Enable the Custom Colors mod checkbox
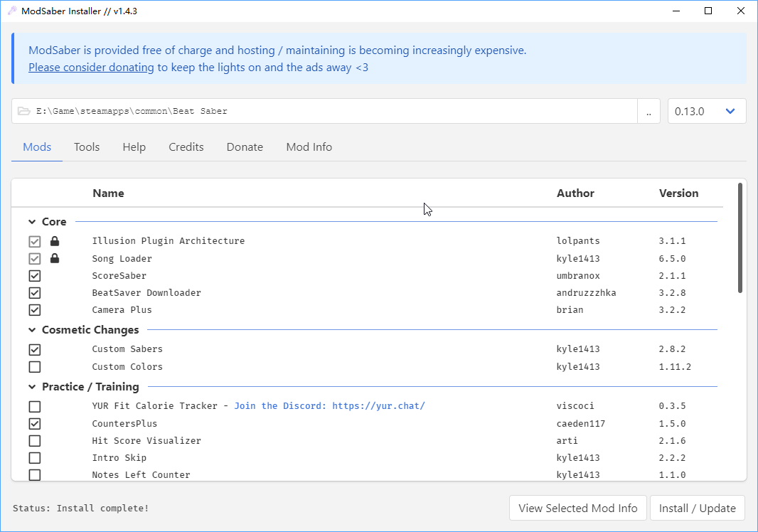Viewport: 758px width, 532px height. pyautogui.click(x=35, y=367)
